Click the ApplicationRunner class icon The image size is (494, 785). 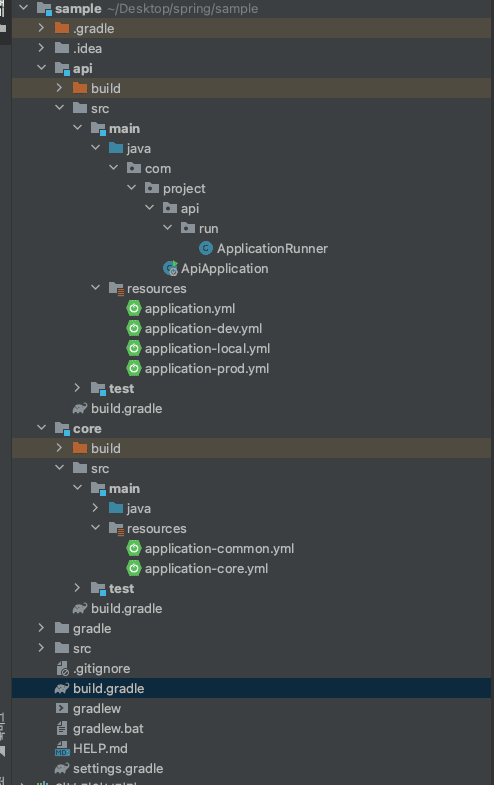(206, 248)
